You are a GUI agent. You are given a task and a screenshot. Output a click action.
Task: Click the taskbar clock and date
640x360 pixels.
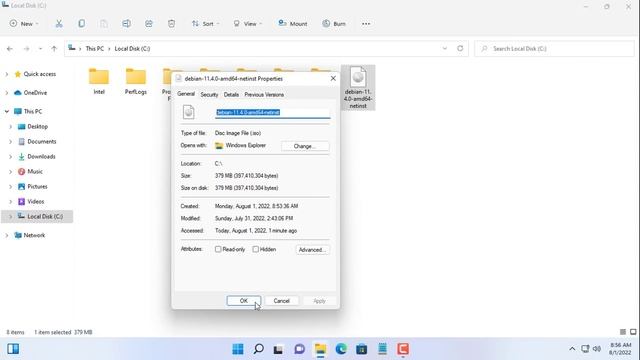(621, 349)
